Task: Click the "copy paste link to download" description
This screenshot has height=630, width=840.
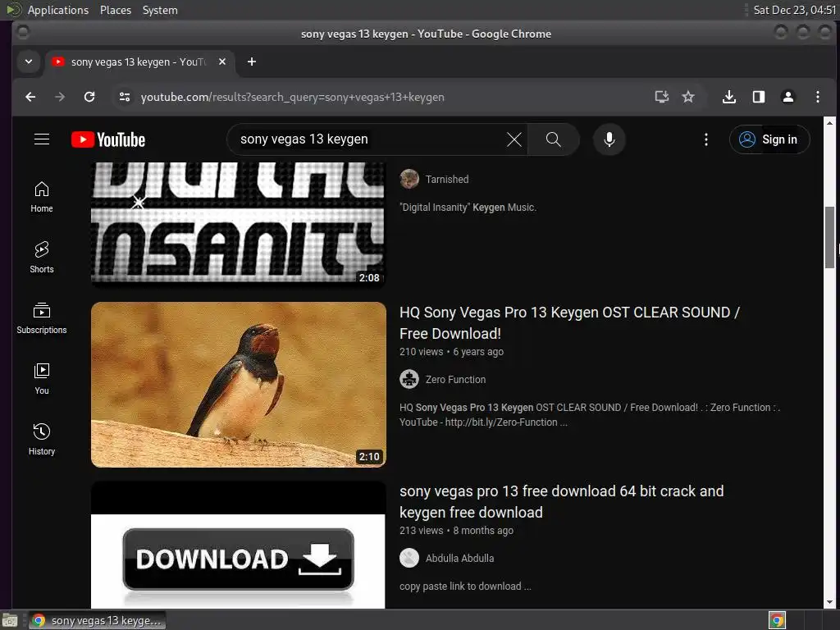Action: 465,586
